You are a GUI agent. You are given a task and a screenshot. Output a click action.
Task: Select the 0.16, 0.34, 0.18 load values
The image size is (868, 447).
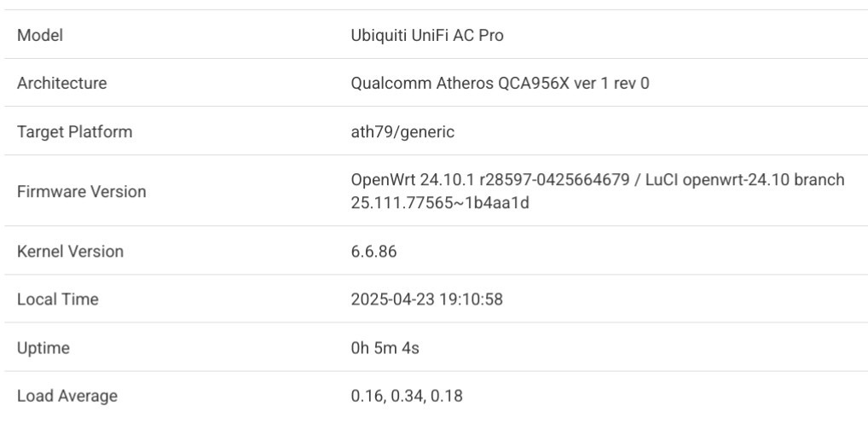[x=407, y=396]
